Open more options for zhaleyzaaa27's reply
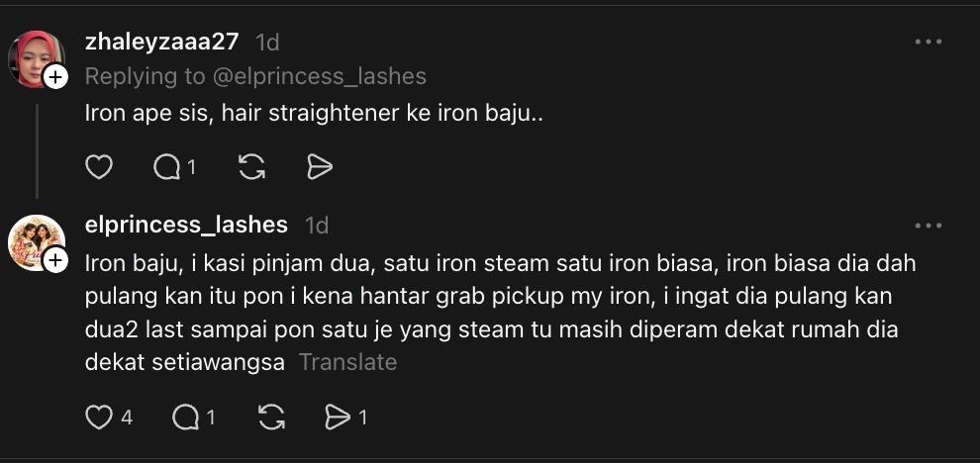 (x=929, y=43)
